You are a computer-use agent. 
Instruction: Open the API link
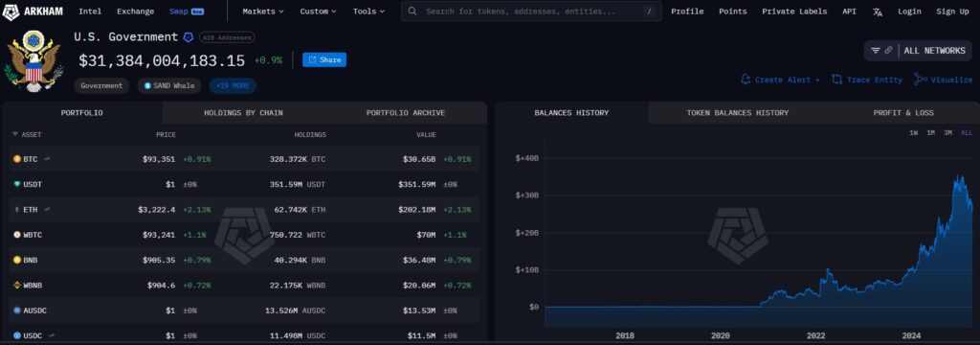point(850,11)
